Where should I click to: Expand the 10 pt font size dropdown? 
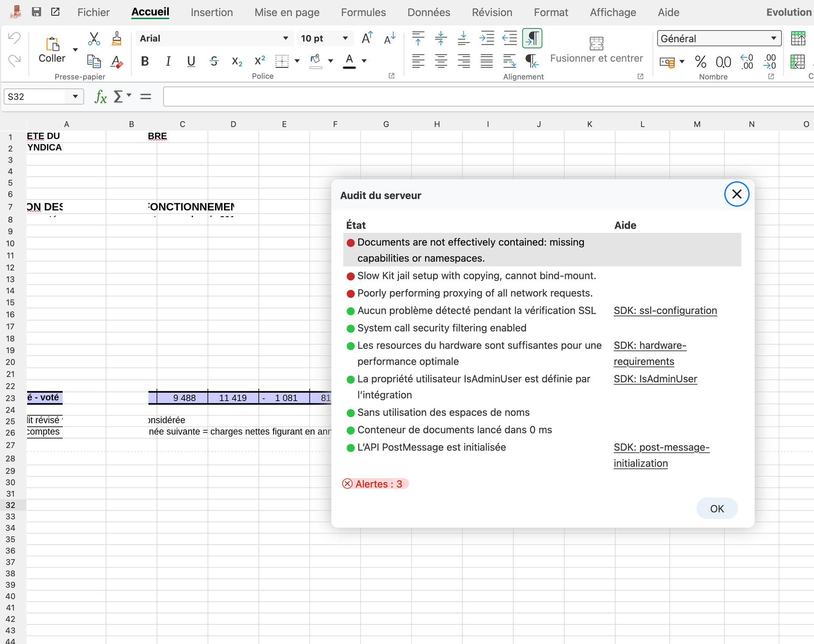(x=345, y=39)
